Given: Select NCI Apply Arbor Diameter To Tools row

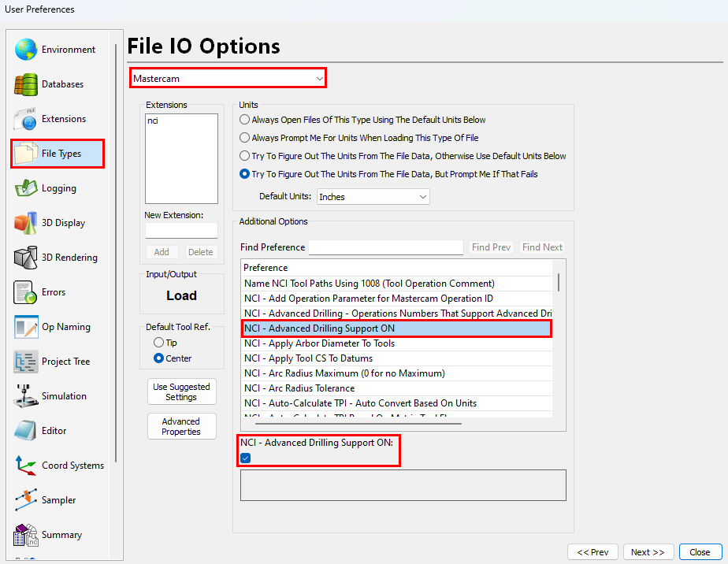Looking at the screenshot, I should [x=397, y=343].
